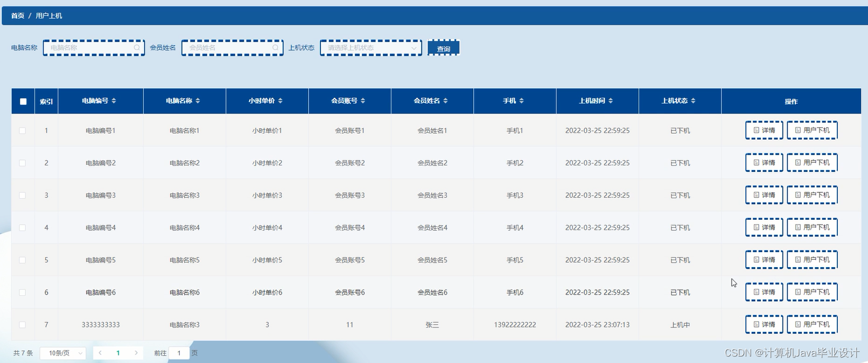Open the 10条/页 page size dropdown

(x=63, y=353)
